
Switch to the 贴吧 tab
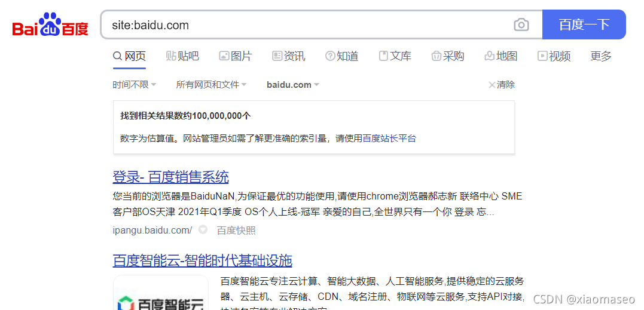[x=182, y=56]
